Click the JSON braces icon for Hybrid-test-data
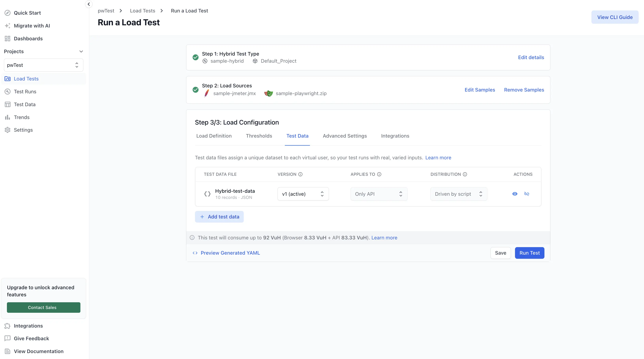Viewport: 644px width, 359px height. [x=207, y=194]
